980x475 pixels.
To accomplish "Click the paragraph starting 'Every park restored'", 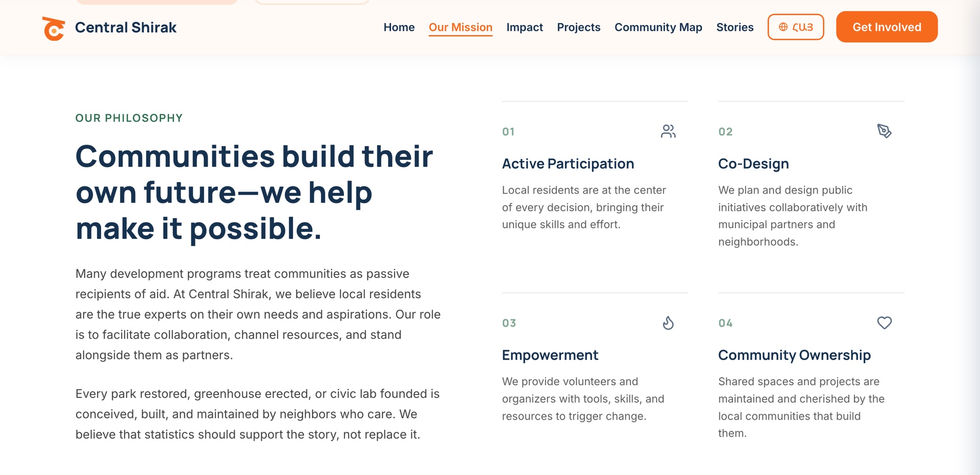I will [x=258, y=414].
